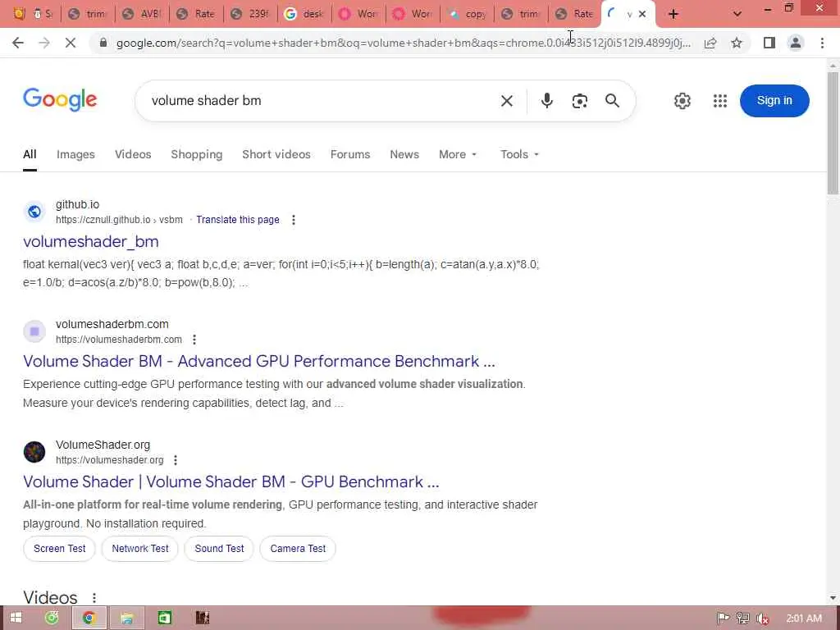Open the volumeshader_bm result link
Viewport: 840px width, 630px height.
click(91, 242)
